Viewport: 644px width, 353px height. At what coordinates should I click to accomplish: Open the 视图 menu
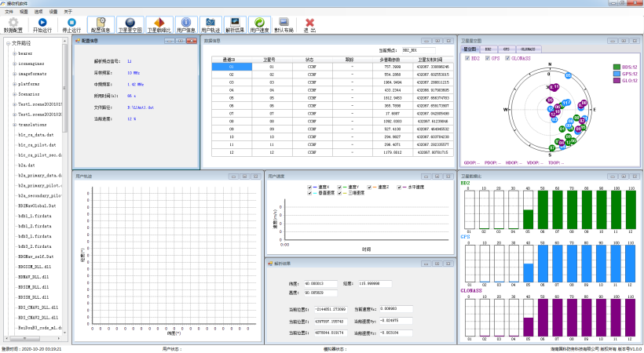[24, 12]
